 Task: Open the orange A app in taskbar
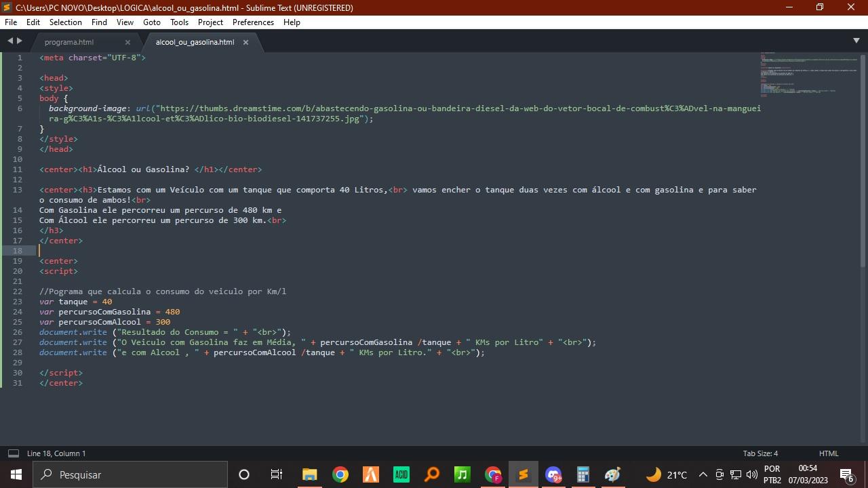370,474
